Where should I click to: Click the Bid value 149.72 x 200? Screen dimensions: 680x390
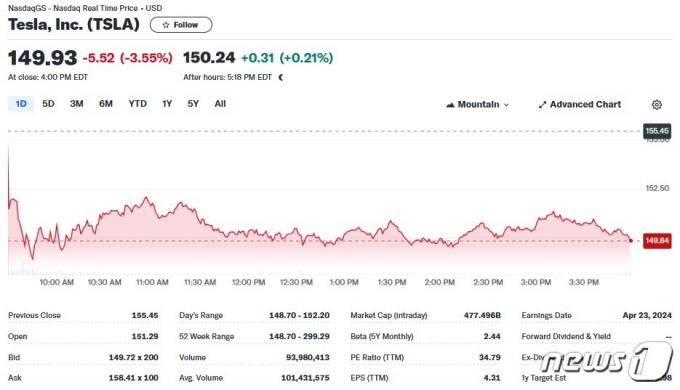[x=133, y=357]
